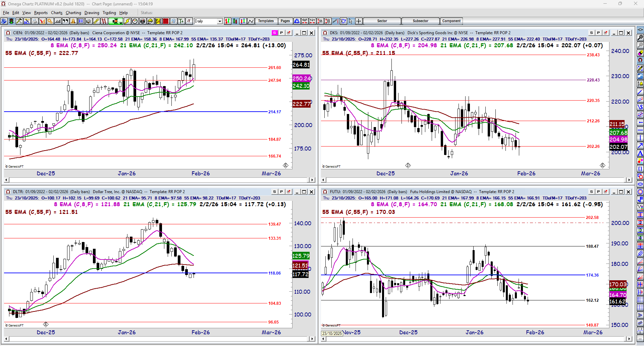This screenshot has height=346, width=644.
Task: Toggle the S button on DLTR chart
Action: tap(274, 192)
